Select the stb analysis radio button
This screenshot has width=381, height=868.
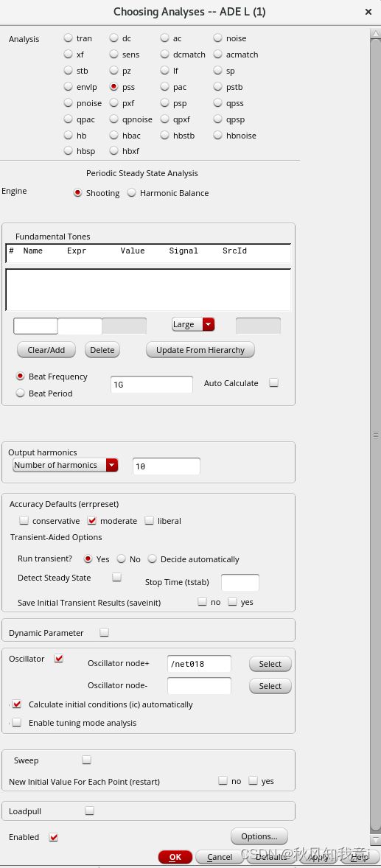tap(68, 70)
